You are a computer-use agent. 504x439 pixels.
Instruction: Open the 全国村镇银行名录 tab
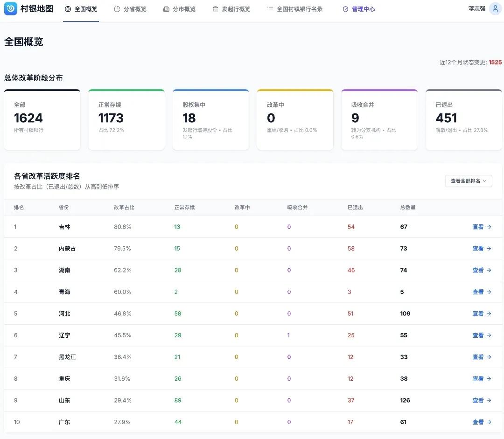tap(299, 9)
